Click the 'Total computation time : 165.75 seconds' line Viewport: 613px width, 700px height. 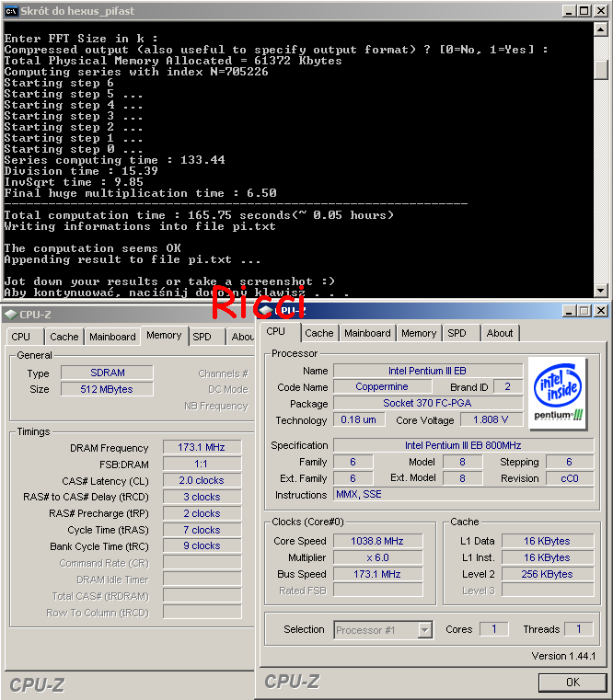[x=199, y=215]
